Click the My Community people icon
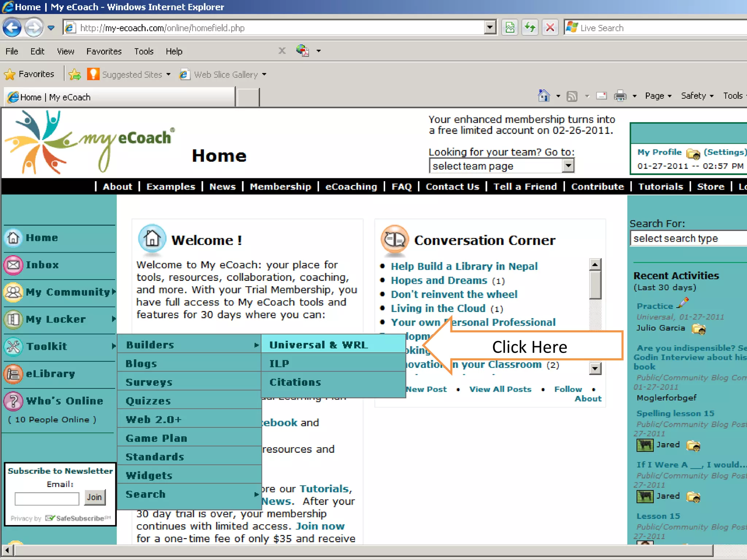The height and width of the screenshot is (560, 747). pyautogui.click(x=13, y=292)
